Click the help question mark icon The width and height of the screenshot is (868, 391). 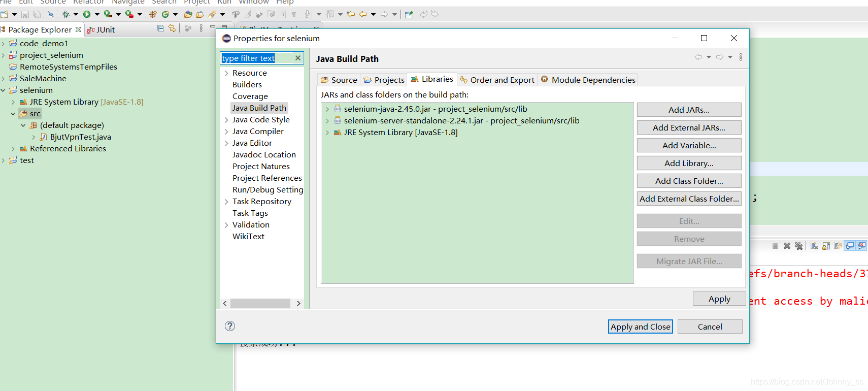(x=230, y=326)
